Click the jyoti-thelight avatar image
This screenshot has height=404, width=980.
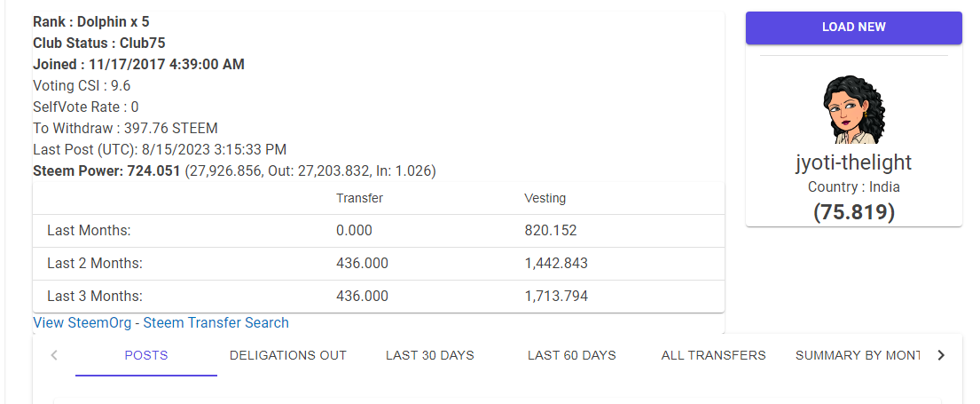click(x=853, y=109)
